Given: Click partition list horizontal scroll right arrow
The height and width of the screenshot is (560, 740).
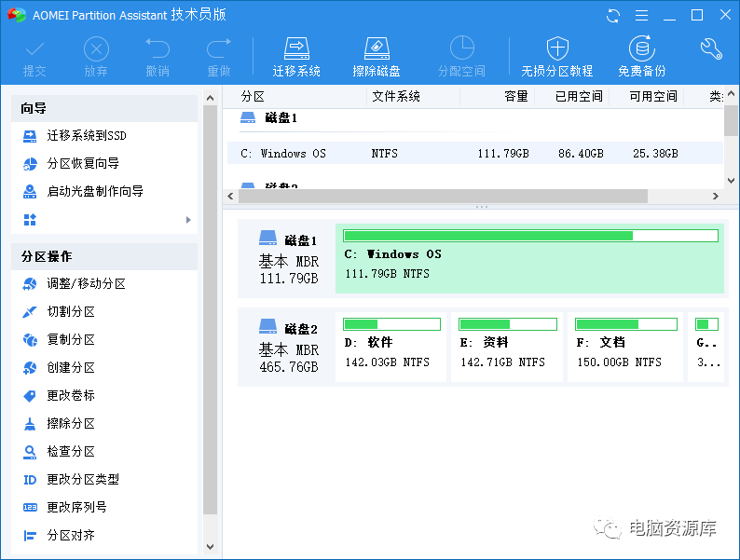Looking at the screenshot, I should click(x=716, y=197).
